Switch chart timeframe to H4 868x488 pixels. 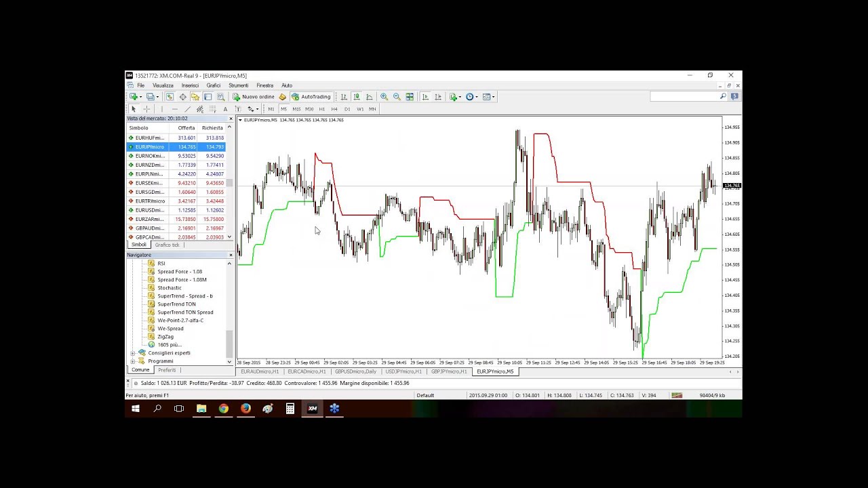(x=334, y=109)
